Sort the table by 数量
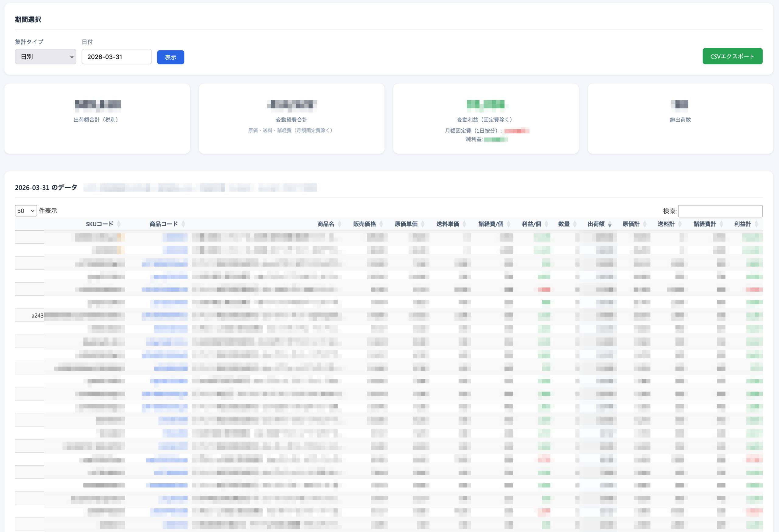 point(564,224)
